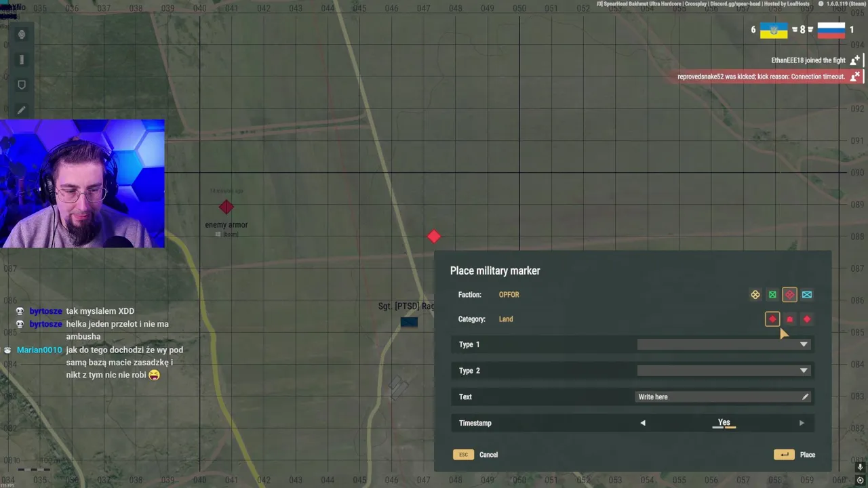This screenshot has width=868, height=488.
Task: Click the EthanEEE18 joined the fight notification
Action: coord(808,60)
